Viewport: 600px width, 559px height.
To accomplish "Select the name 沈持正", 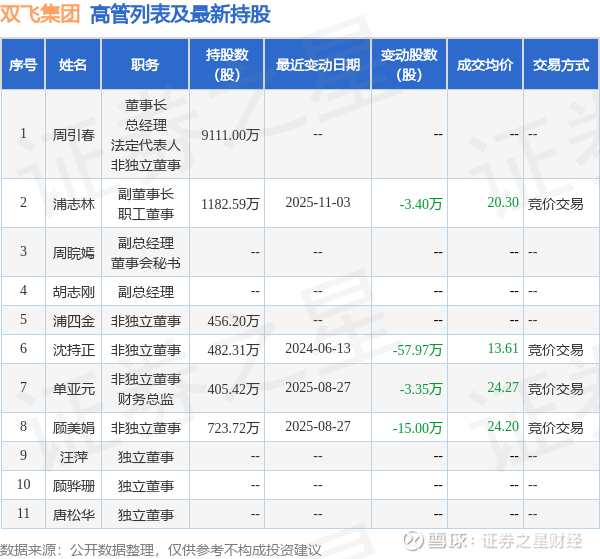I will 73,350.
